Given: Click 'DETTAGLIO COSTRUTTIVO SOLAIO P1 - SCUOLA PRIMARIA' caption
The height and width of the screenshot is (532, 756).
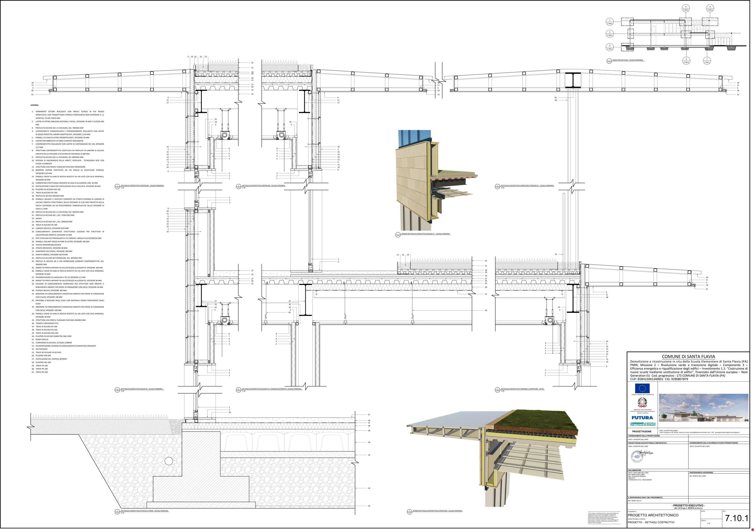Looking at the screenshot, I should 142,389.
